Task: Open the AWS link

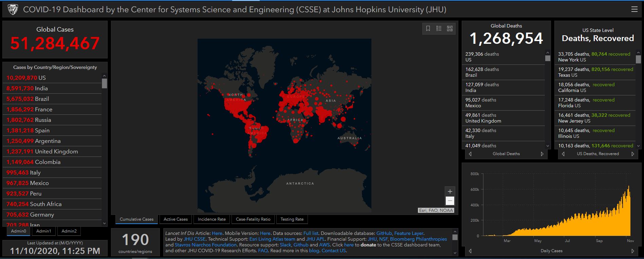Action: pos(324,245)
